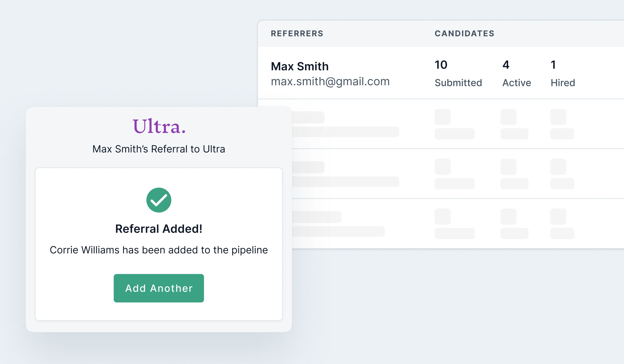Select the REFERRERS column header
The image size is (624, 364).
(x=297, y=33)
